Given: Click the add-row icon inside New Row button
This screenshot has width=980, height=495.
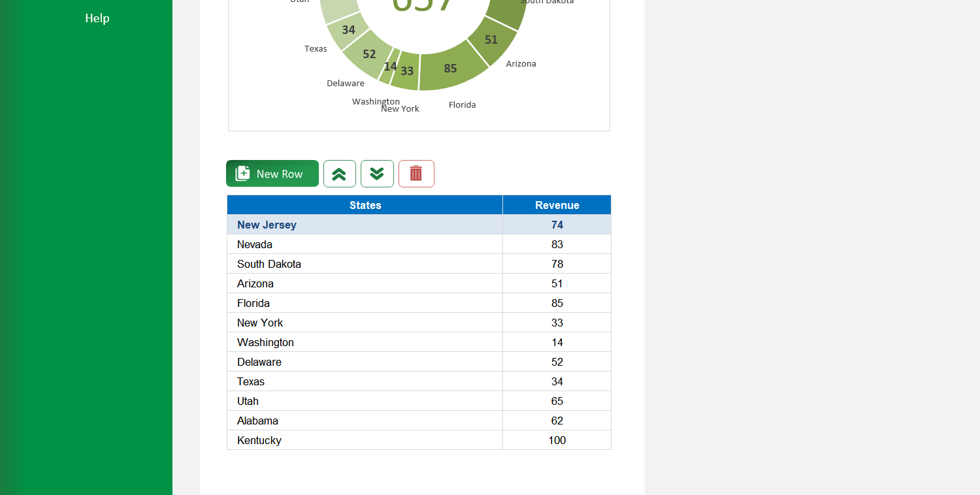Looking at the screenshot, I should pyautogui.click(x=242, y=173).
